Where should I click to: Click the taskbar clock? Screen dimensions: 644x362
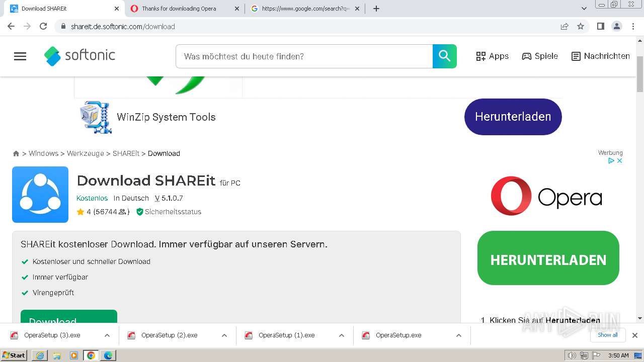(618, 355)
